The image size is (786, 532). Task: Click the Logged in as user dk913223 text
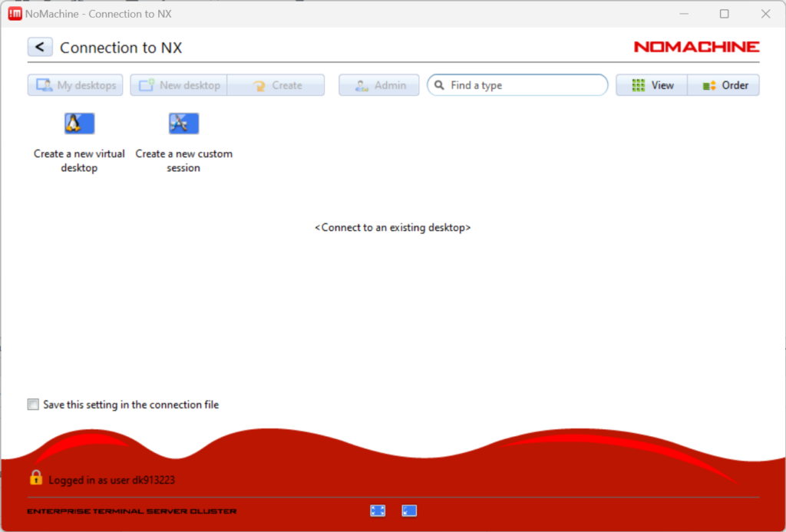[x=111, y=480]
